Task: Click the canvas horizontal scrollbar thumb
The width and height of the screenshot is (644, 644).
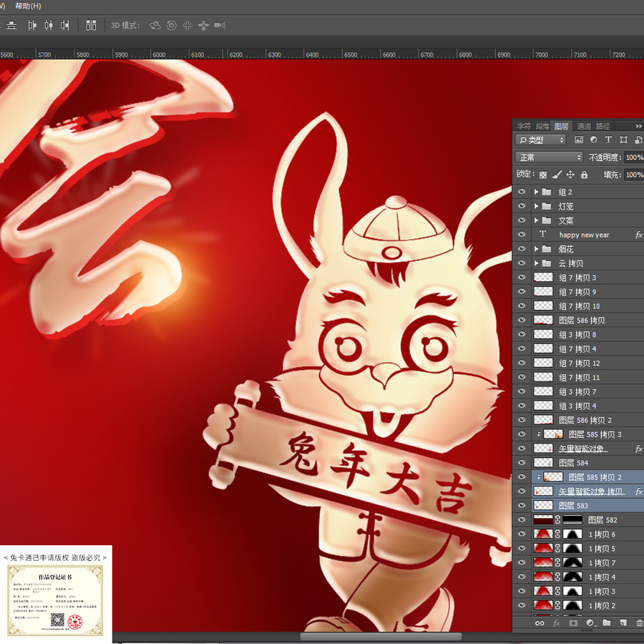Action: [x=381, y=637]
